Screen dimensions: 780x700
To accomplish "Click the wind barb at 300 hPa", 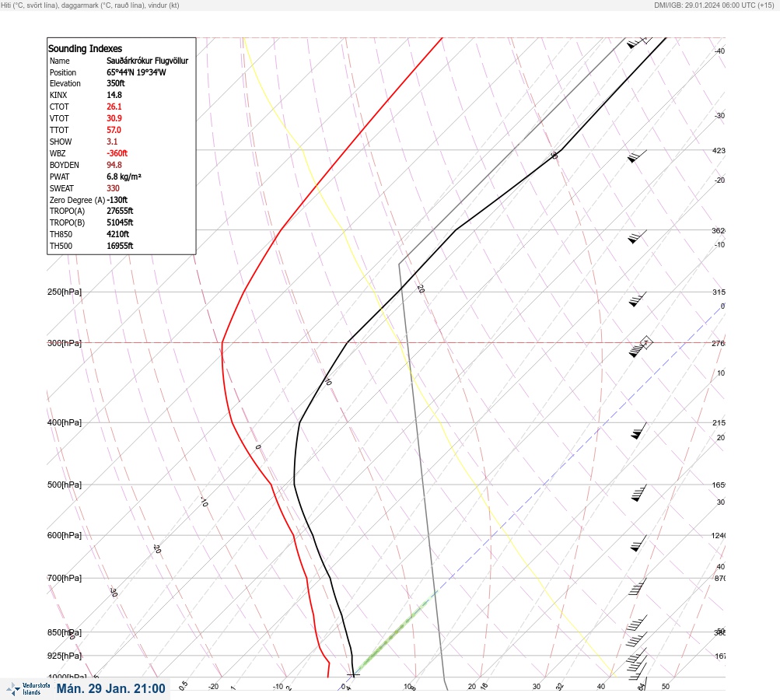I will pos(637,349).
